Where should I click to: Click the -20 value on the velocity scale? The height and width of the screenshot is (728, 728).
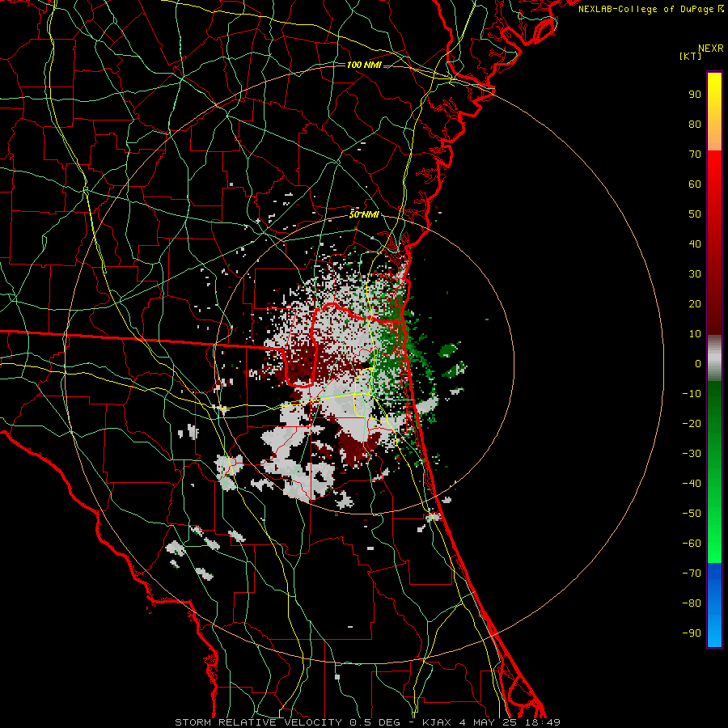[x=692, y=423]
